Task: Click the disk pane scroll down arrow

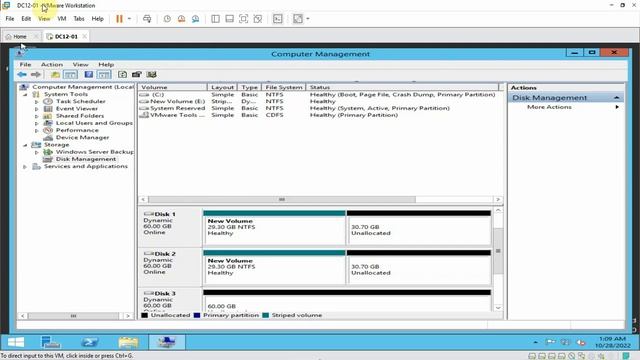Action: pos(498,308)
